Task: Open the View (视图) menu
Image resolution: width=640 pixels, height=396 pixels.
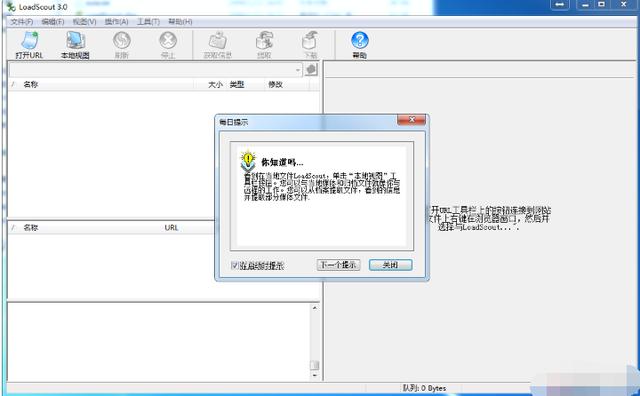Action: [84, 22]
